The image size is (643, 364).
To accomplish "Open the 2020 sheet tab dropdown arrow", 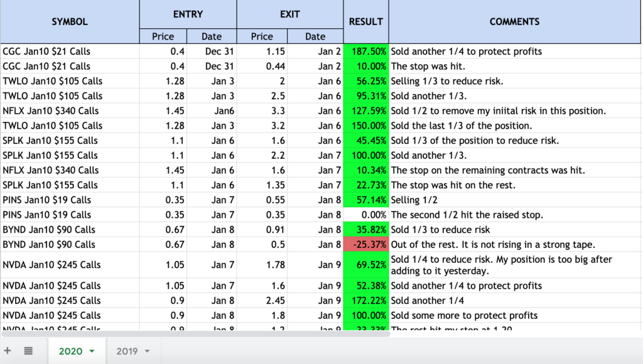I will (x=92, y=351).
